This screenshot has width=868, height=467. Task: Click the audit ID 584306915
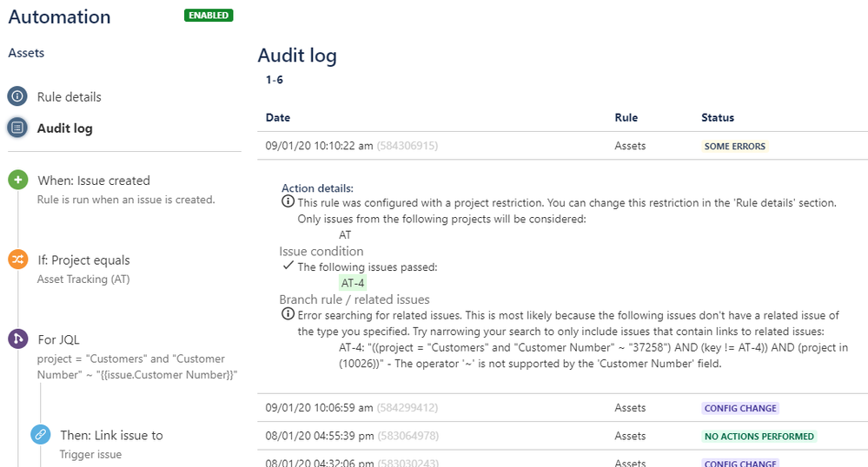point(407,146)
